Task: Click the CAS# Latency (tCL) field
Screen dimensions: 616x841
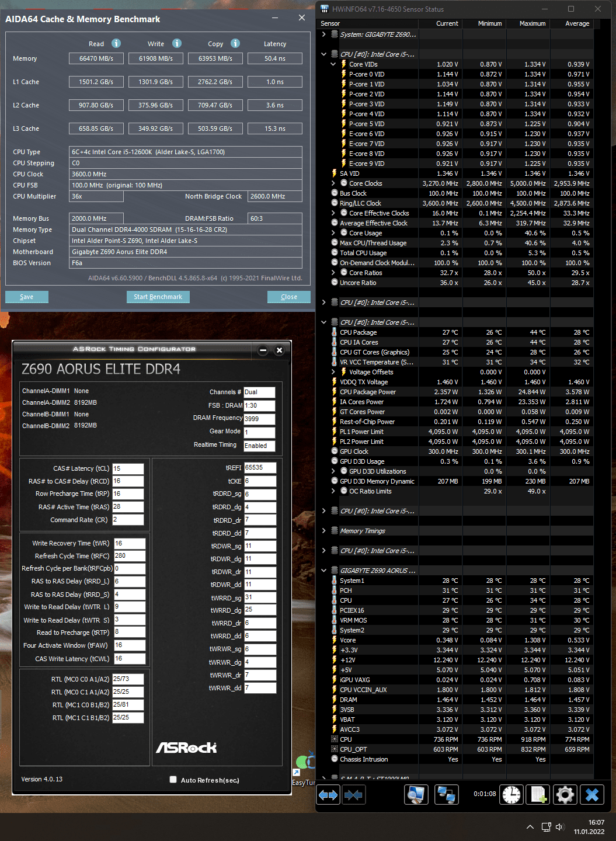Action: click(128, 468)
